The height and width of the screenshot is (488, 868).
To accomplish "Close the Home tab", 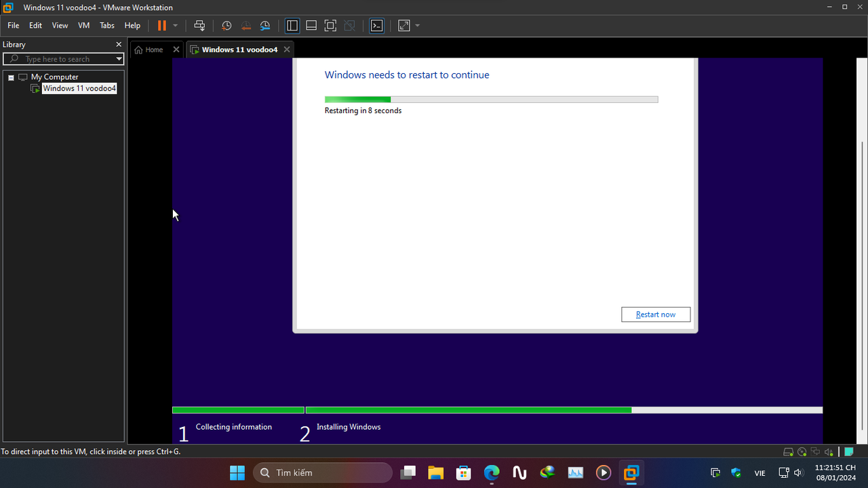I will 176,49.
